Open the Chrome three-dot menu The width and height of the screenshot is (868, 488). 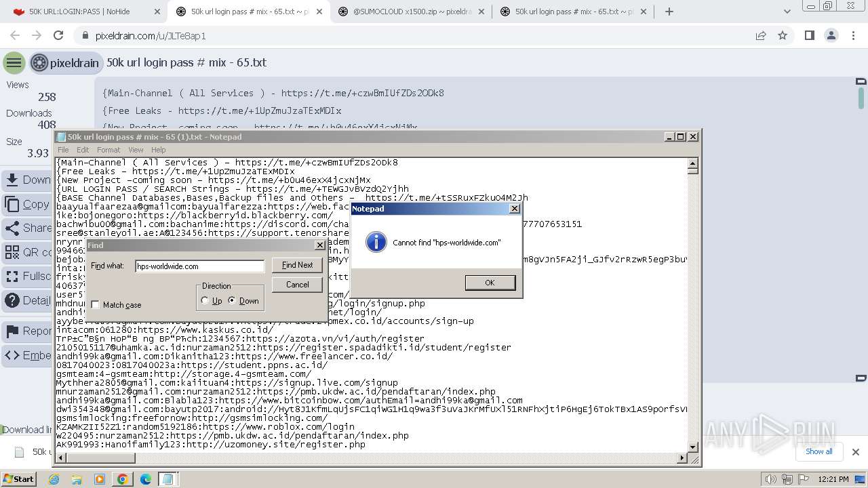pyautogui.click(x=852, y=35)
